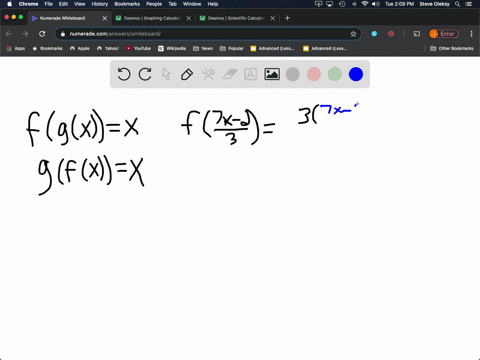This screenshot has width=480, height=360.
Task: Open the Edit menu
Action: (x=63, y=4)
